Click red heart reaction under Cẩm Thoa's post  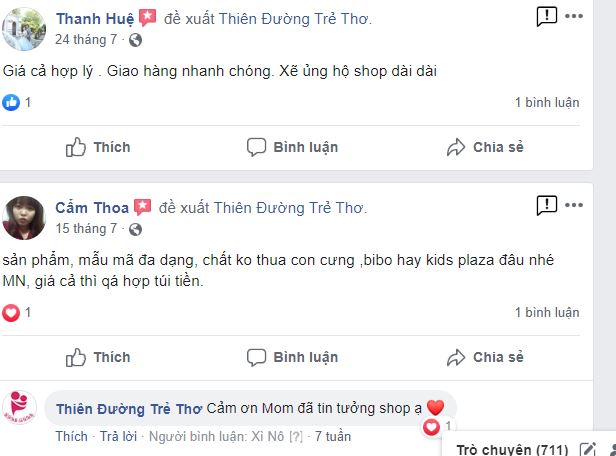11,313
